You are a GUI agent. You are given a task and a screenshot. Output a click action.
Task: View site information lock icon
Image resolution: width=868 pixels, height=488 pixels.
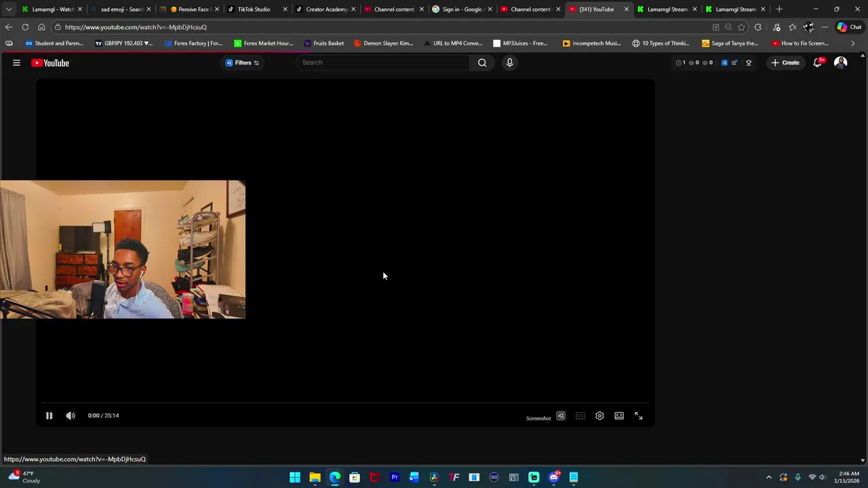58,27
